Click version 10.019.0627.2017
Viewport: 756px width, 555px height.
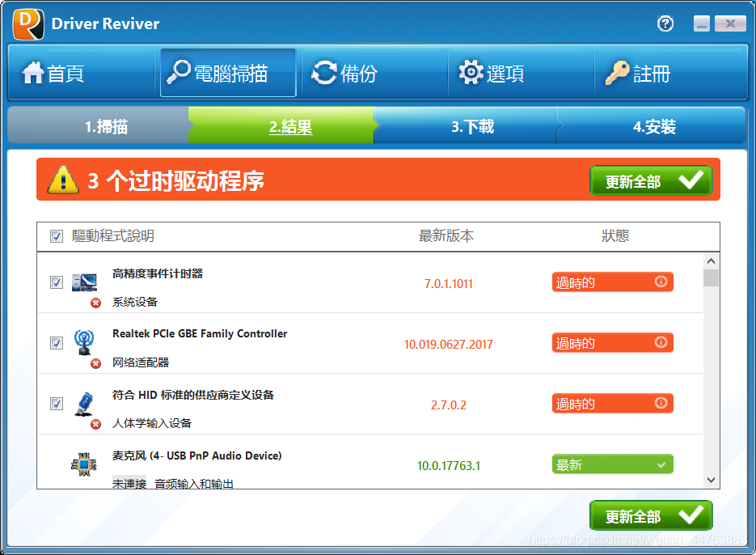tap(449, 345)
